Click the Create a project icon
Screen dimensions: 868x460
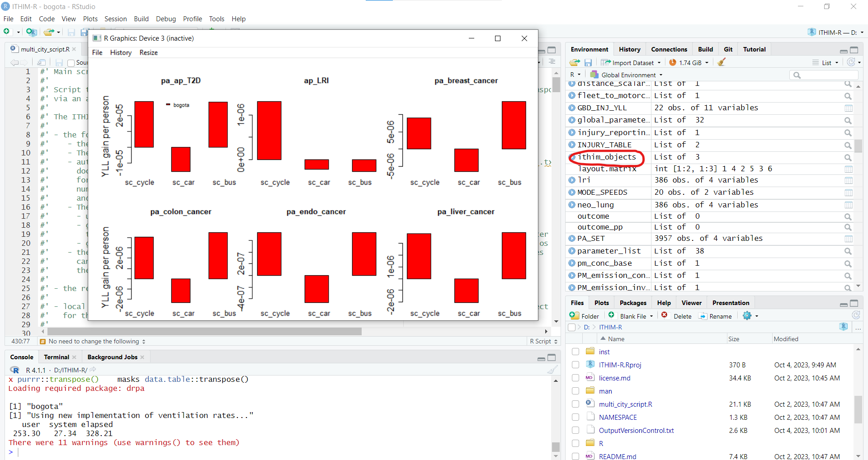31,32
